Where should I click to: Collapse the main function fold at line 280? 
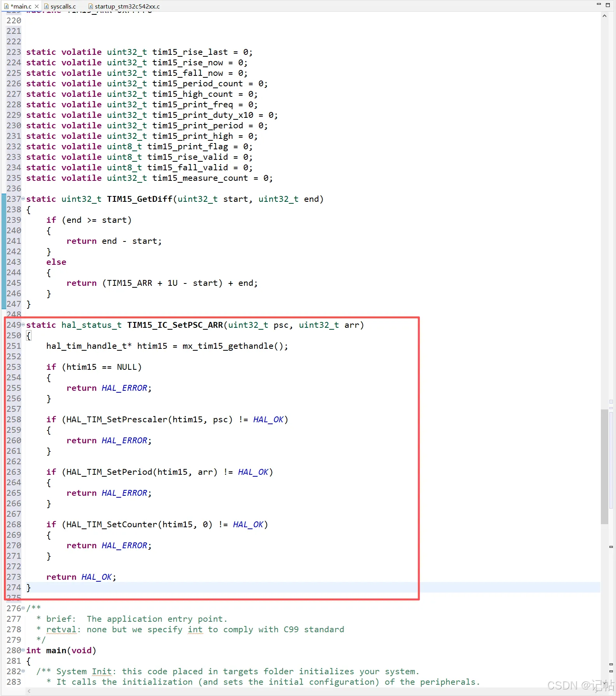pos(23,650)
